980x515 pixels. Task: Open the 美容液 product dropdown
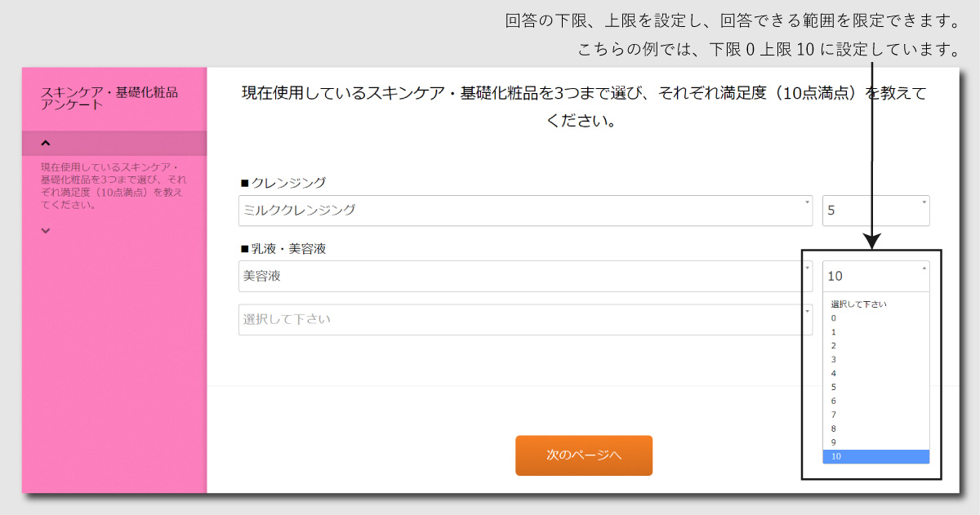(524, 276)
